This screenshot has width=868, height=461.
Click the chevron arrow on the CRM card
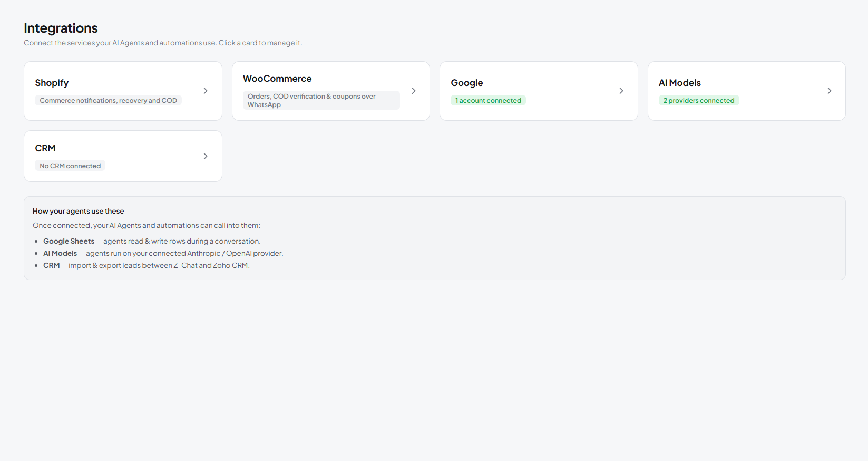click(206, 156)
